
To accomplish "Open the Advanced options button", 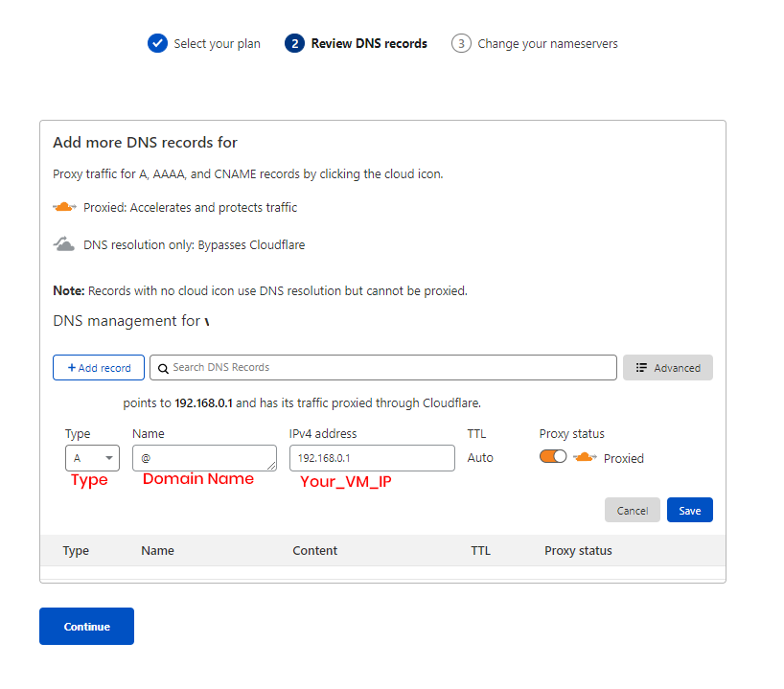I will pos(667,368).
